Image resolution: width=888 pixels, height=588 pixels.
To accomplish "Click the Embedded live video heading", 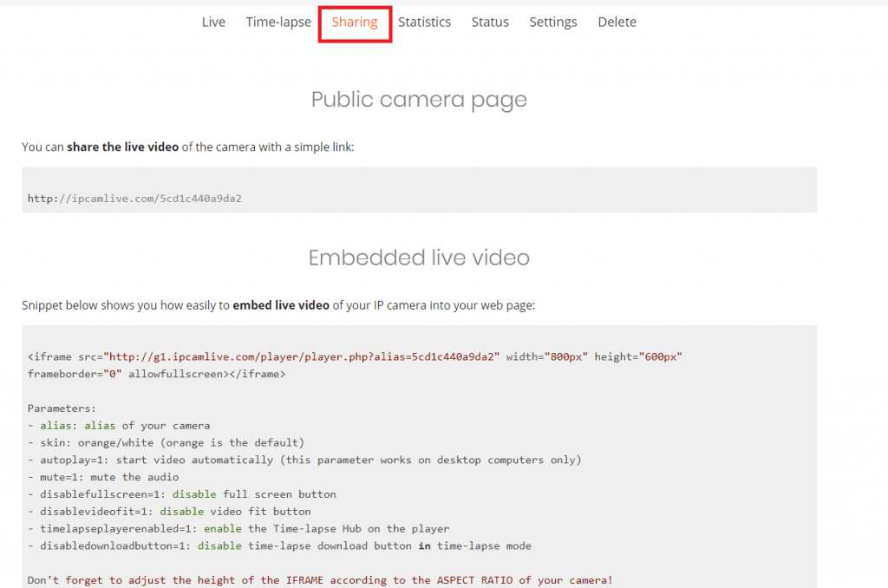I will 419,258.
